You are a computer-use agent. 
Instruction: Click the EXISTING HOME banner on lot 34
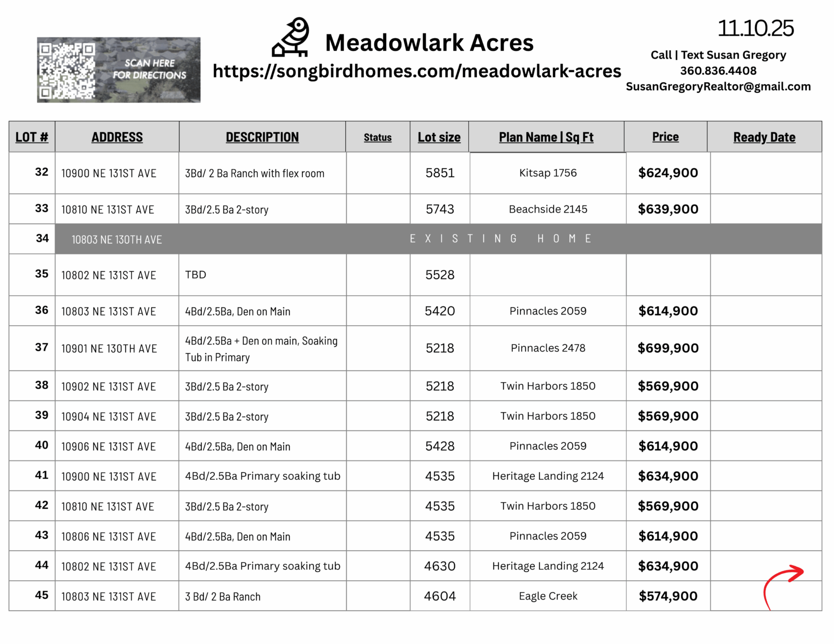501,239
